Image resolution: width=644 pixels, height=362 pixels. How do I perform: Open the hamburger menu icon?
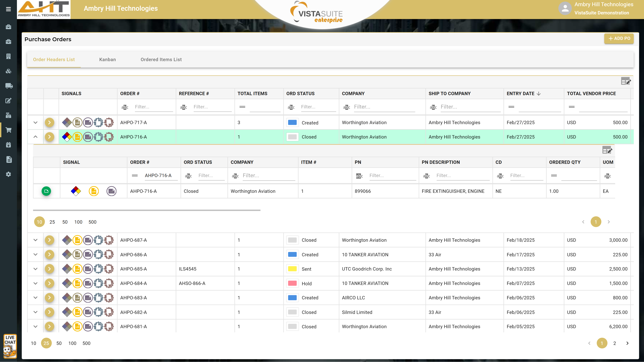(x=8, y=9)
